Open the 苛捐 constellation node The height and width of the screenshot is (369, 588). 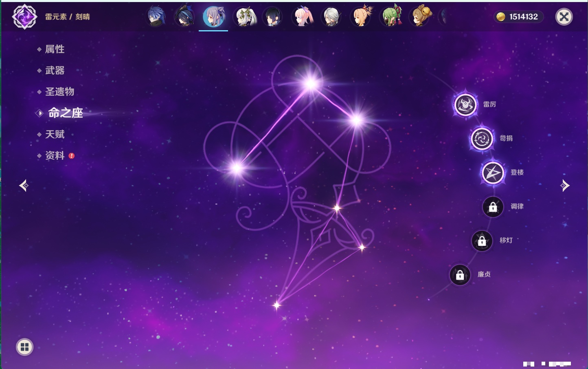click(482, 139)
